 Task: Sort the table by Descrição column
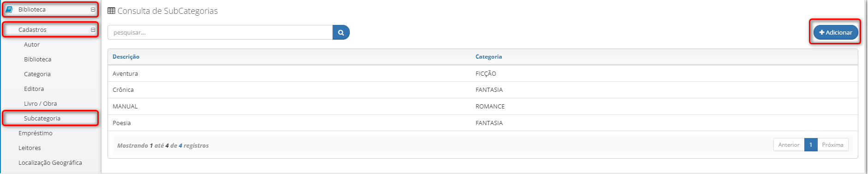tap(126, 56)
